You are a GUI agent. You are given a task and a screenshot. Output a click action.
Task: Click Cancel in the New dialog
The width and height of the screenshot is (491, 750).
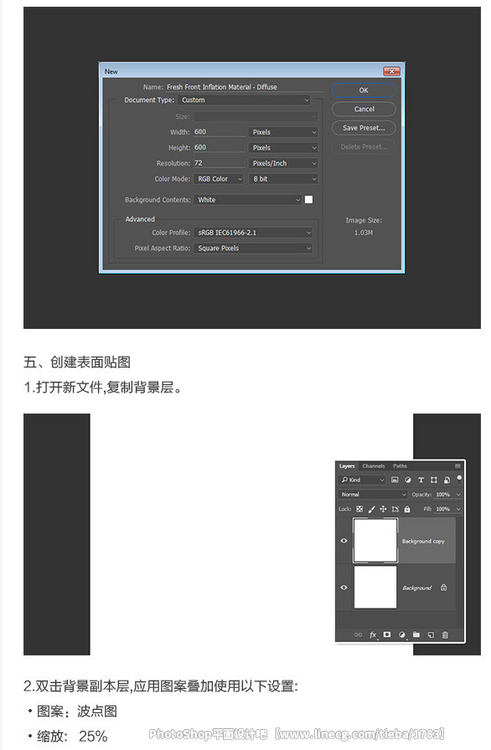[364, 109]
